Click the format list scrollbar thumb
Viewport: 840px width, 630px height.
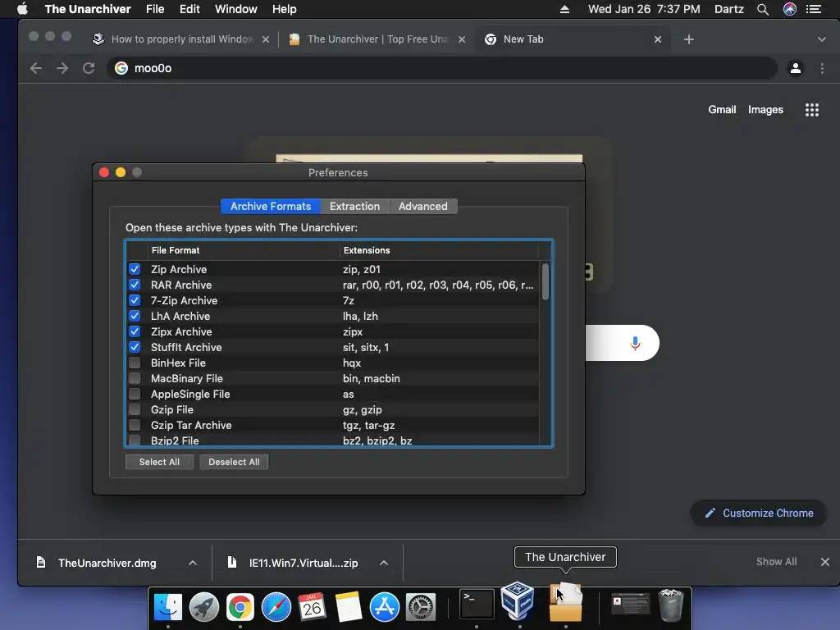[x=546, y=282]
